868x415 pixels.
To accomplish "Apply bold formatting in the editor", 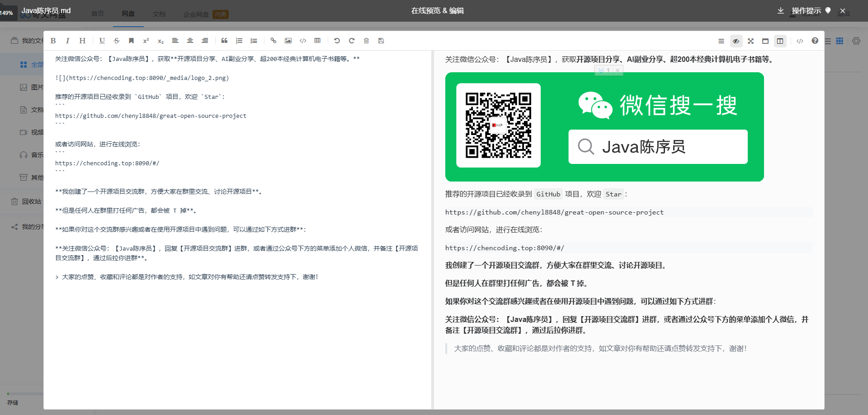I will coord(53,41).
